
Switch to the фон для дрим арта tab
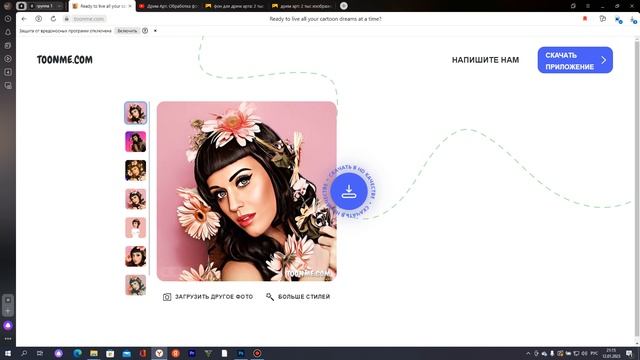point(235,6)
